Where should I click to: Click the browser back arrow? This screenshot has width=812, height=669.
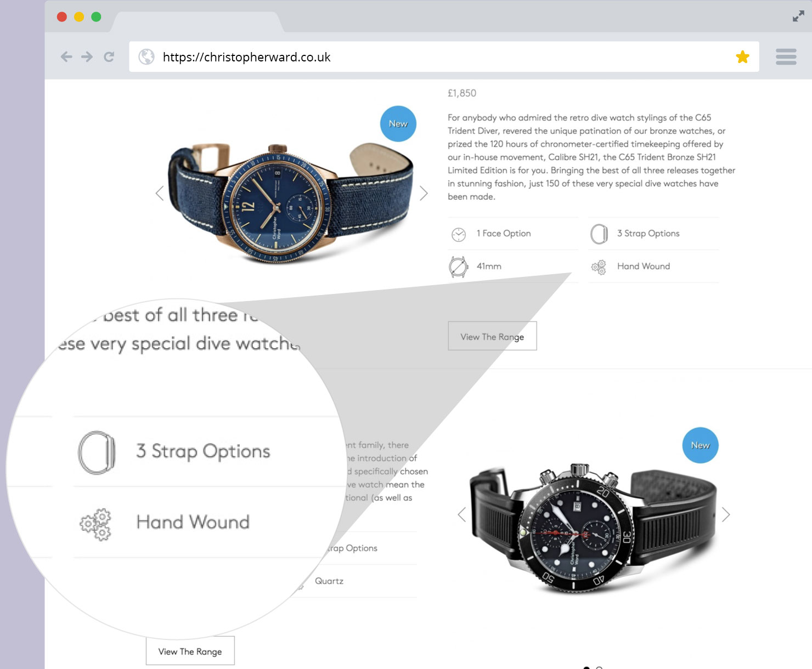pos(66,57)
